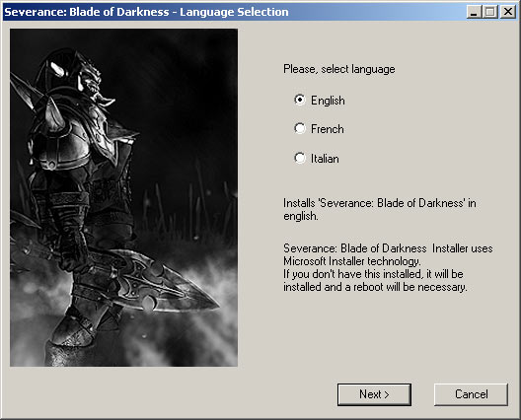Click the 'Severance: Blade of Darkness' title text
Viewport: 521px width, 420px height.
click(x=87, y=12)
